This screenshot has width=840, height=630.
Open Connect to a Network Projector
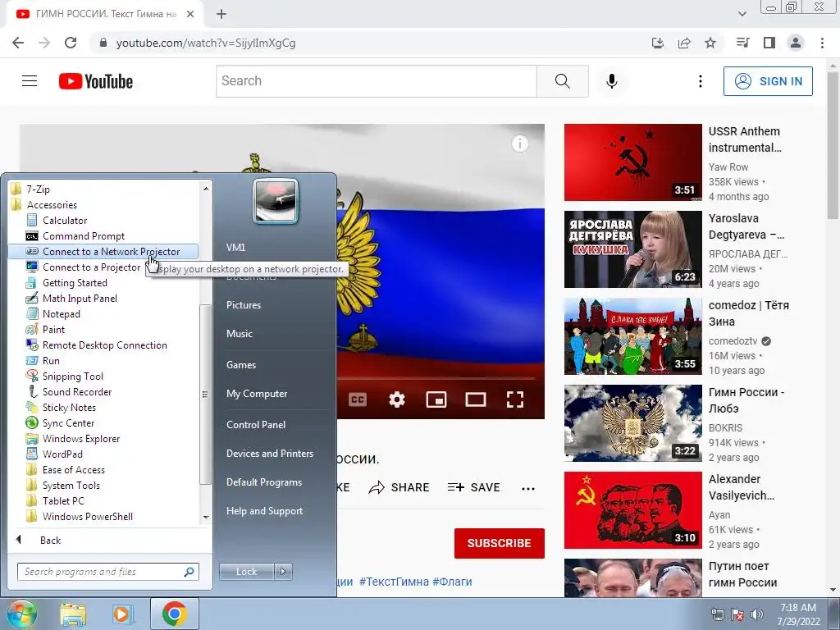point(103,251)
